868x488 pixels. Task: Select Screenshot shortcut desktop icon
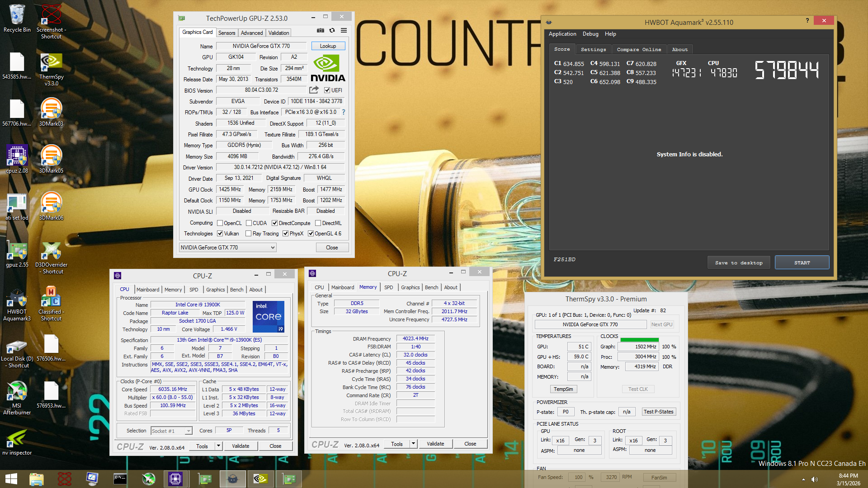[x=51, y=21]
